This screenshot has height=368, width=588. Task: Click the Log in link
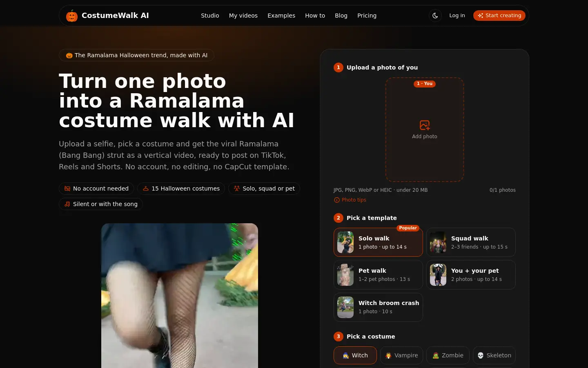pos(457,16)
